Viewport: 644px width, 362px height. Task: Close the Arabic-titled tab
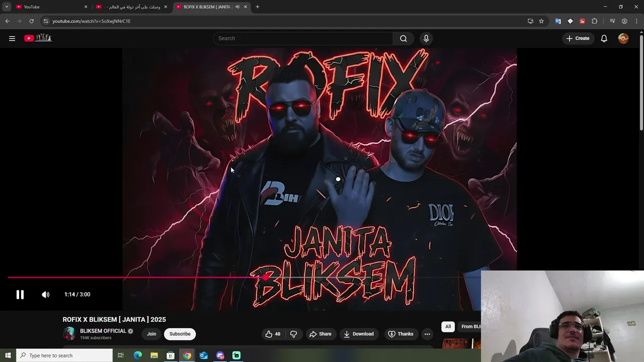[x=166, y=7]
